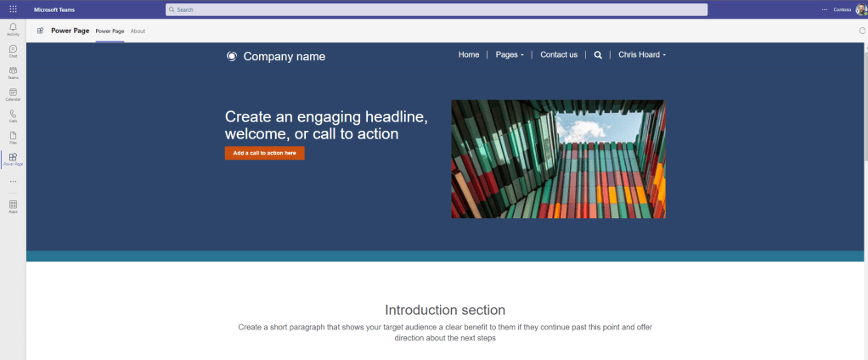Image resolution: width=868 pixels, height=360 pixels.
Task: Click the website search magnifier icon
Action: coord(598,55)
